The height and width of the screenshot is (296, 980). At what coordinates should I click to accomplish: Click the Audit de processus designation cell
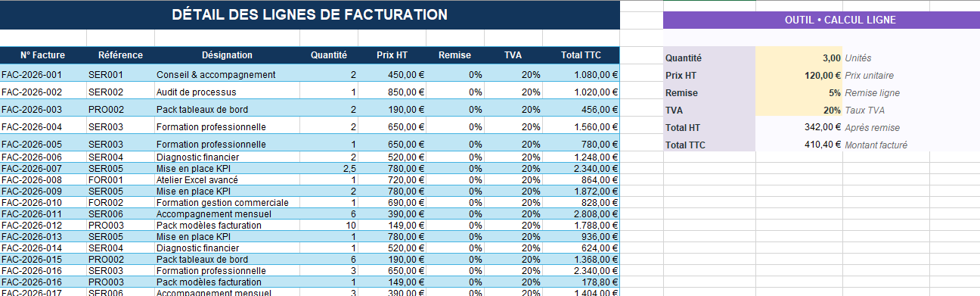(227, 92)
